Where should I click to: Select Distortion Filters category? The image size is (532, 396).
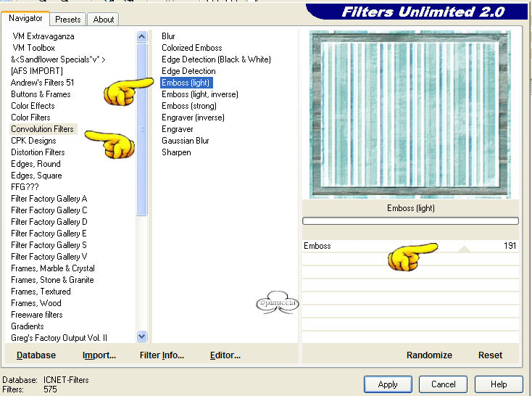coord(38,152)
